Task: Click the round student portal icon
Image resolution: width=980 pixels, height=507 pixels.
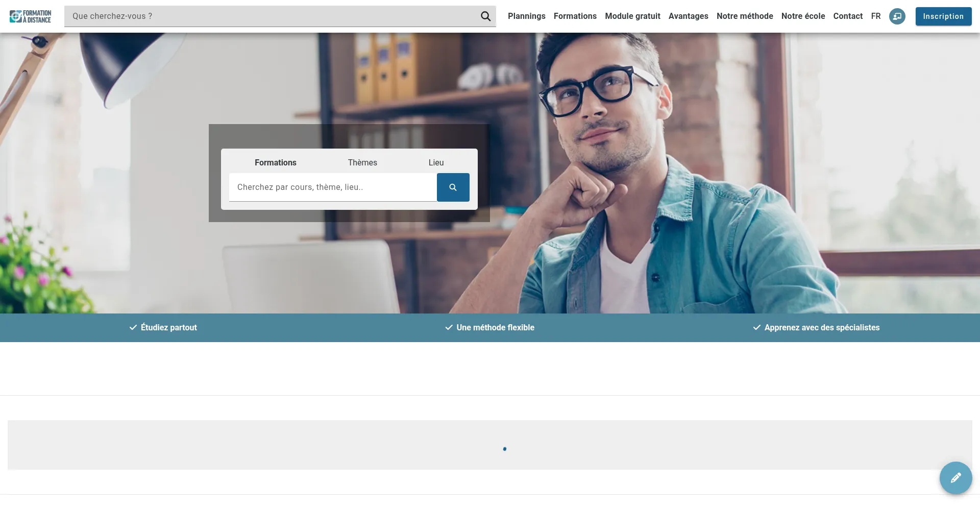Action: coord(897,16)
